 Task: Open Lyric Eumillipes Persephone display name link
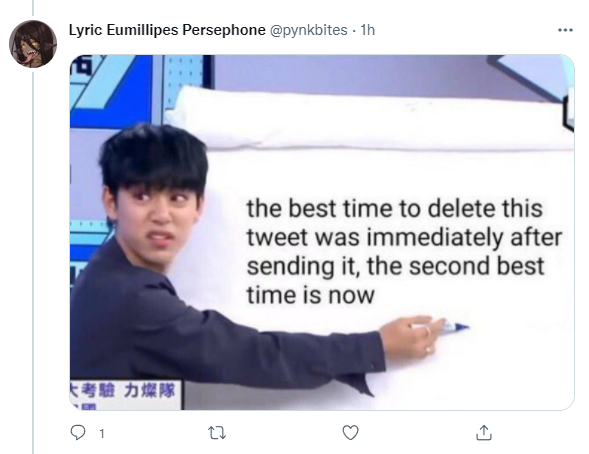(167, 30)
